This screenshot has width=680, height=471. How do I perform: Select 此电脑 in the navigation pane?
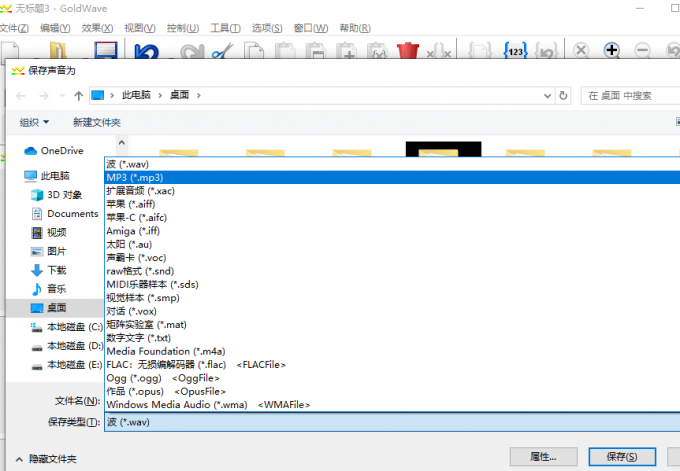[x=47, y=176]
